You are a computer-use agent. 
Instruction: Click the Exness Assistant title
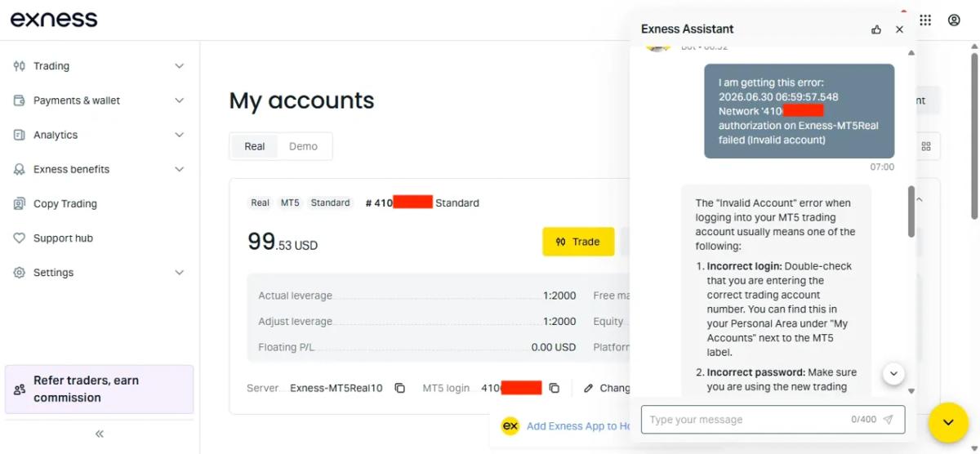point(687,29)
